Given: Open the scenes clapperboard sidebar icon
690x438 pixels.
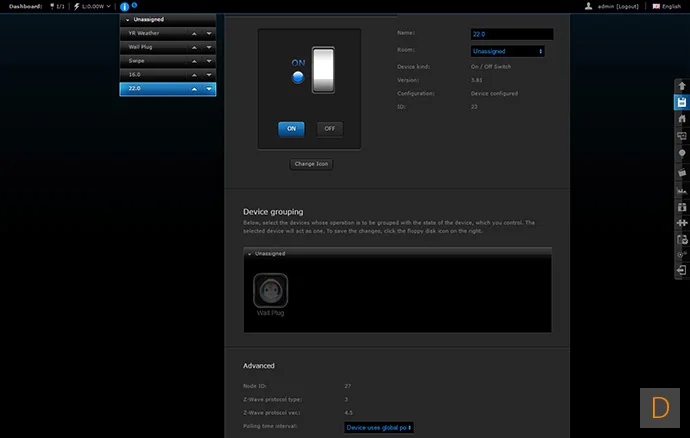Looking at the screenshot, I should (x=682, y=173).
